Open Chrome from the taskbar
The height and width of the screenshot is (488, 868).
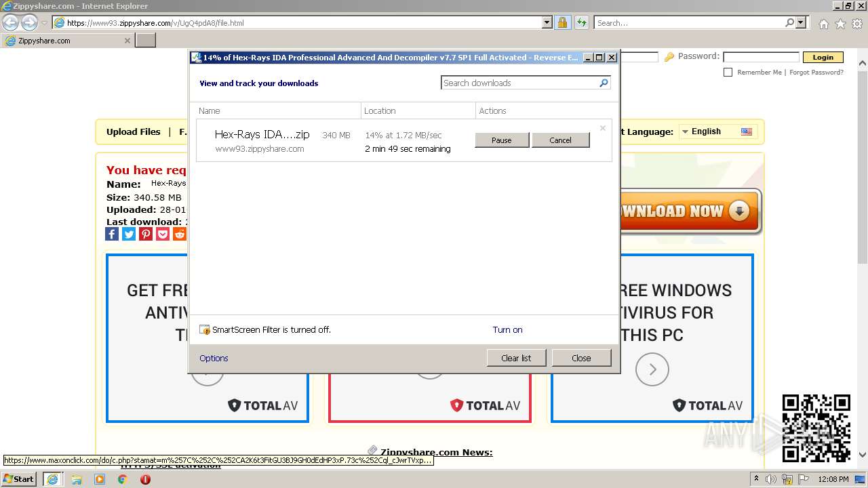[x=123, y=479]
